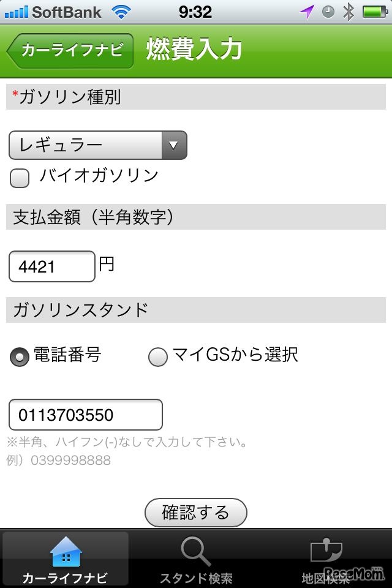Screen dimensions: 392x588
Task: Tap the dropdown arrow next to レギュラー
Action: coord(173,145)
